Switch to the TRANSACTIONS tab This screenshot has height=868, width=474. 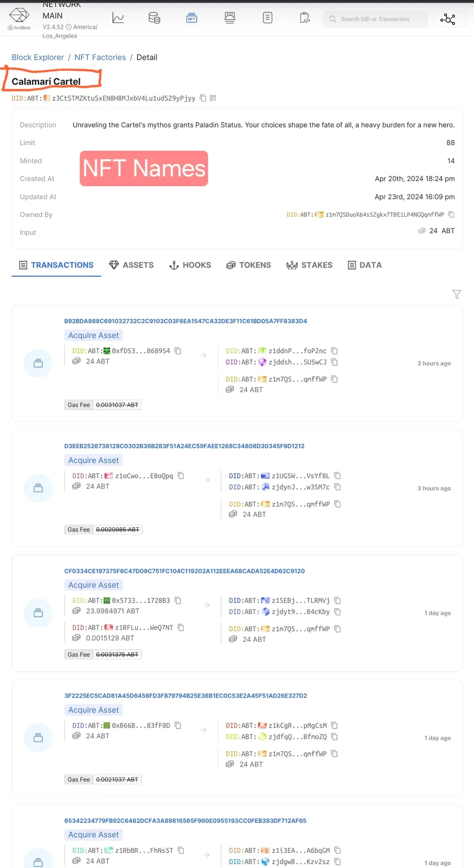click(56, 265)
